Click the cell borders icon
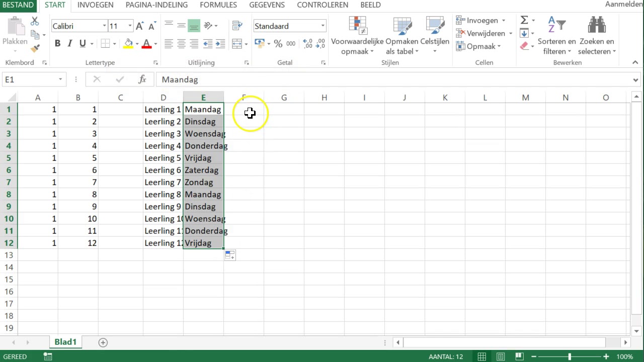The width and height of the screenshot is (644, 362). coord(105,44)
